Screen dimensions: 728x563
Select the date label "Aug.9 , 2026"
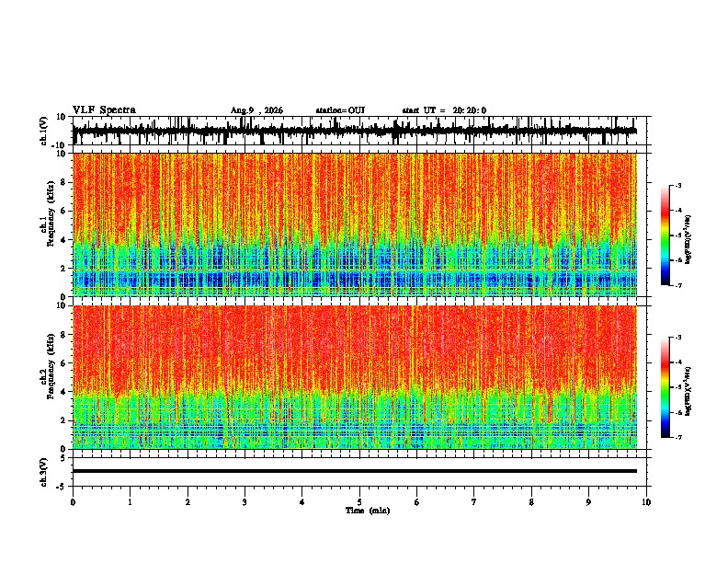(256, 110)
